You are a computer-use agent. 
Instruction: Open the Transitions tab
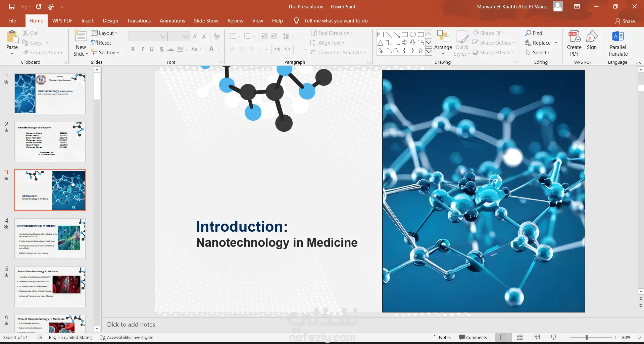coord(139,21)
